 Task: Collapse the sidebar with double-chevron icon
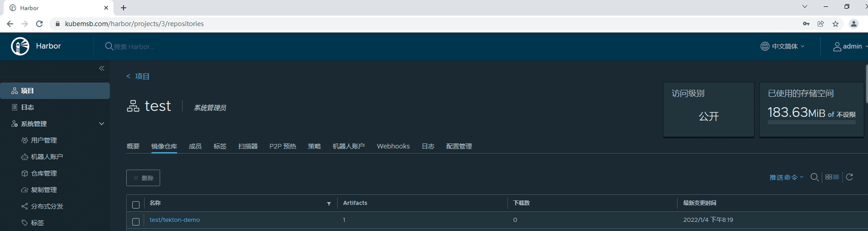[101, 68]
